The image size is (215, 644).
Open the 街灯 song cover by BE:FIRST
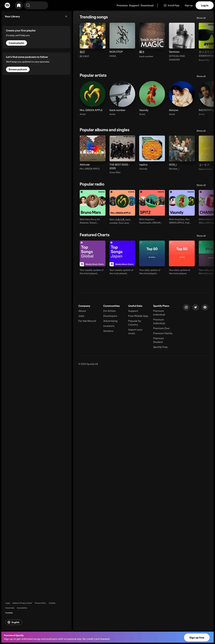click(x=93, y=35)
